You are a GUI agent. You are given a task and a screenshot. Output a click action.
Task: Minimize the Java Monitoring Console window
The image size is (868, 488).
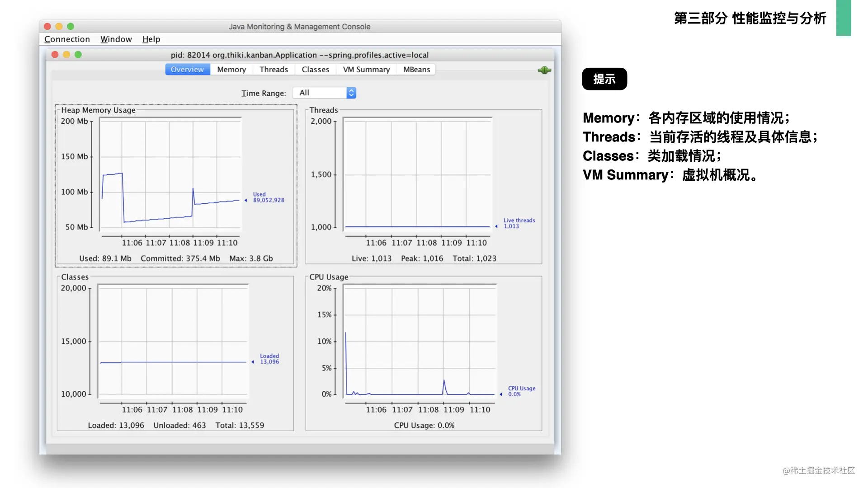pos(59,27)
